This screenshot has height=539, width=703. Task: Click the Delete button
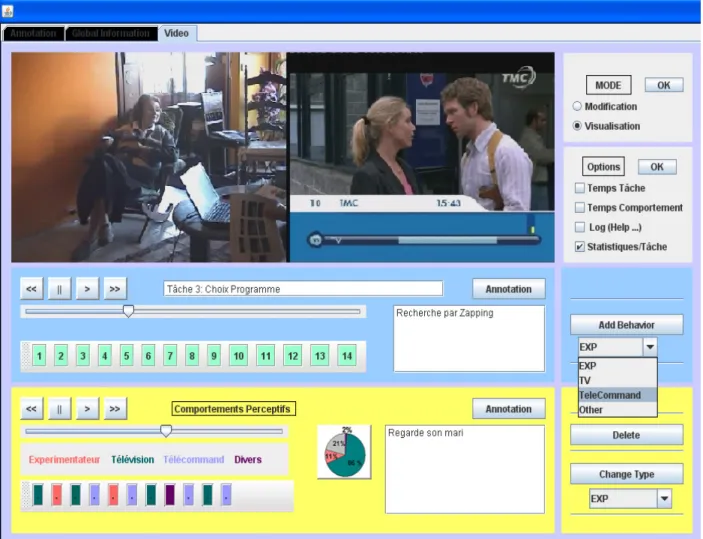[626, 435]
